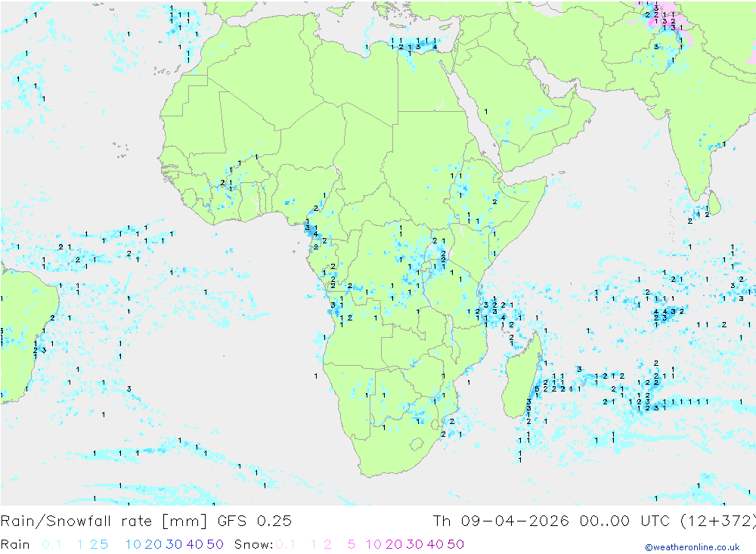This screenshot has width=756, height=554.
Task: Select the Rain legend value 10
Action: tap(133, 544)
